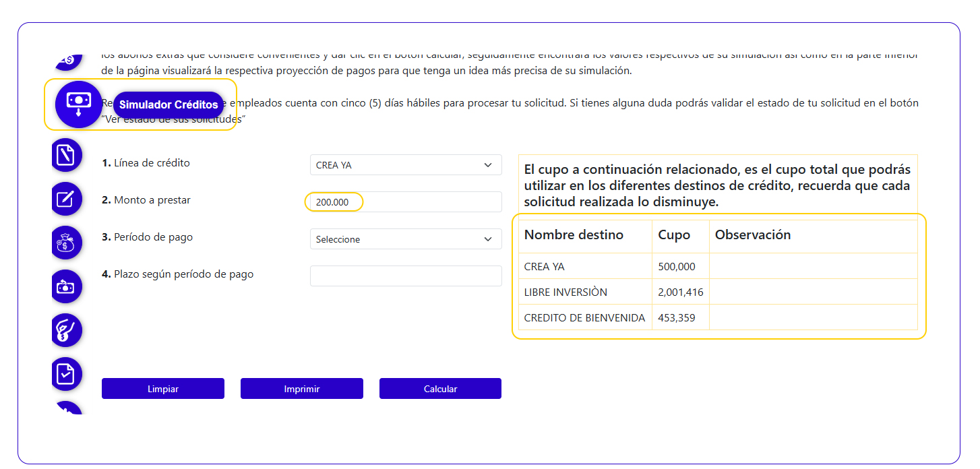Click the banknote with circular arrow icon

(x=66, y=287)
